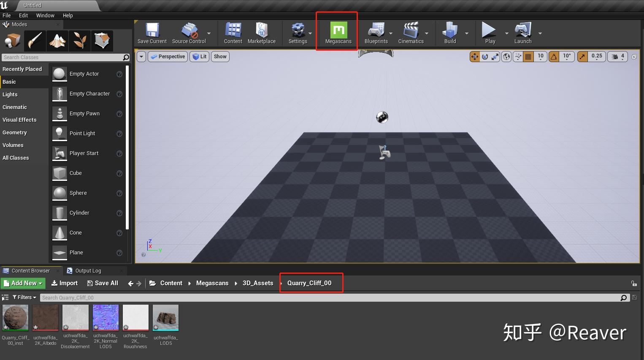The width and height of the screenshot is (644, 360).
Task: Switch to the Output Log tab
Action: 88,270
